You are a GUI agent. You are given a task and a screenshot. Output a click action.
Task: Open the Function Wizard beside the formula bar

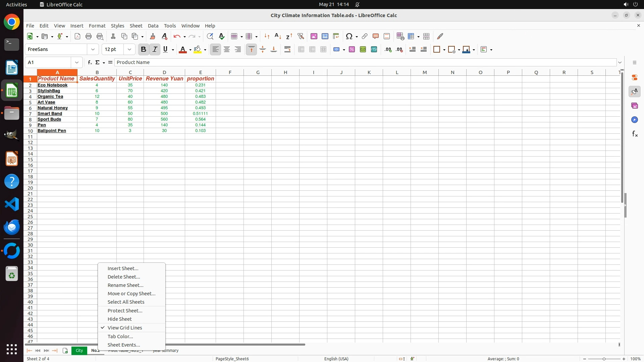coord(90,62)
